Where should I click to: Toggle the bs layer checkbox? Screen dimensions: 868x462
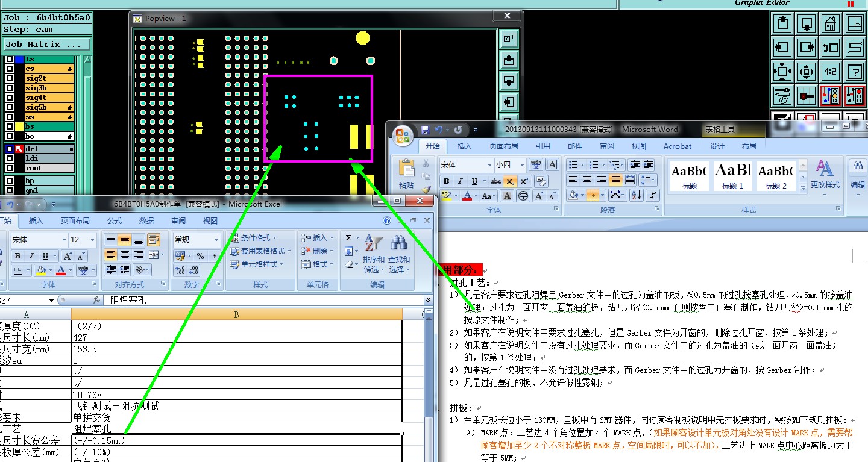click(x=9, y=126)
